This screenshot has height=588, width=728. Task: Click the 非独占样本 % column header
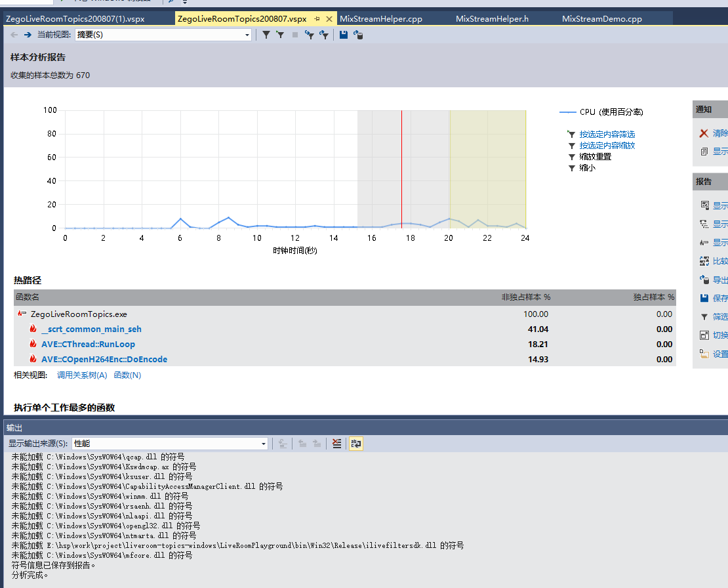point(525,297)
